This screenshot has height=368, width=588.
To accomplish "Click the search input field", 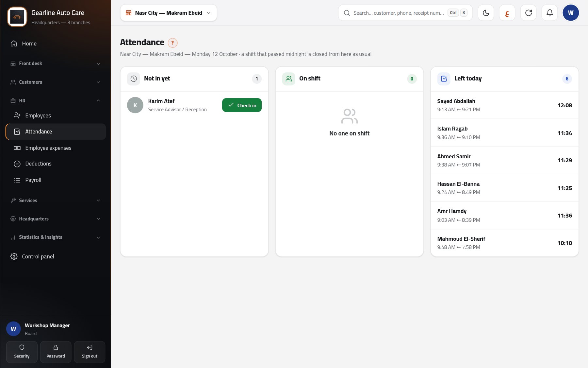I will click(405, 13).
